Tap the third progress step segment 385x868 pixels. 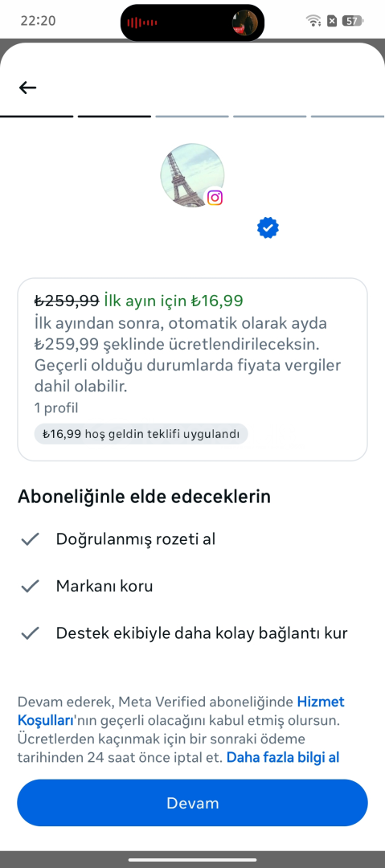(x=192, y=117)
